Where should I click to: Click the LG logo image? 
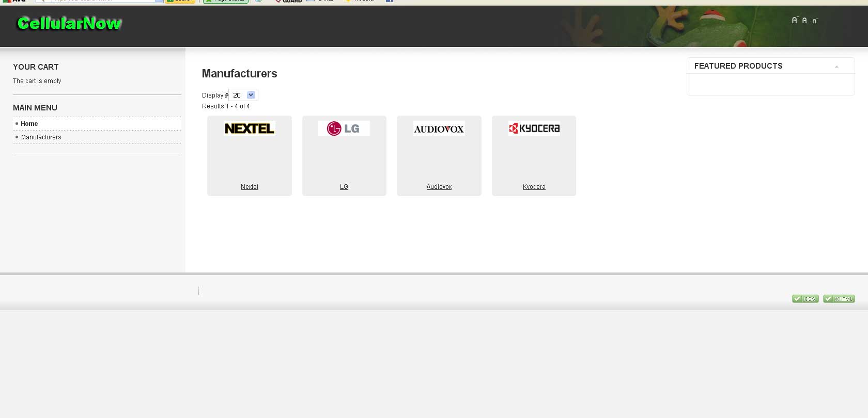[344, 128]
